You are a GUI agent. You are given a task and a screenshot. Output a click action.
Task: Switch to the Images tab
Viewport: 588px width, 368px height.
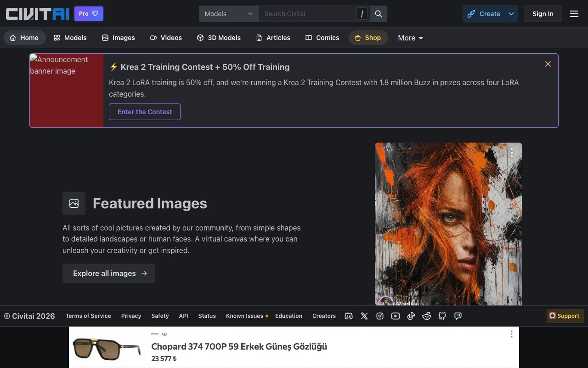coord(119,38)
